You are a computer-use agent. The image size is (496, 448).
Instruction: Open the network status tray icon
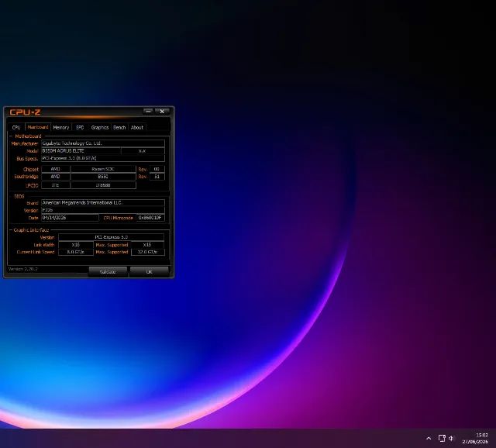click(442, 438)
